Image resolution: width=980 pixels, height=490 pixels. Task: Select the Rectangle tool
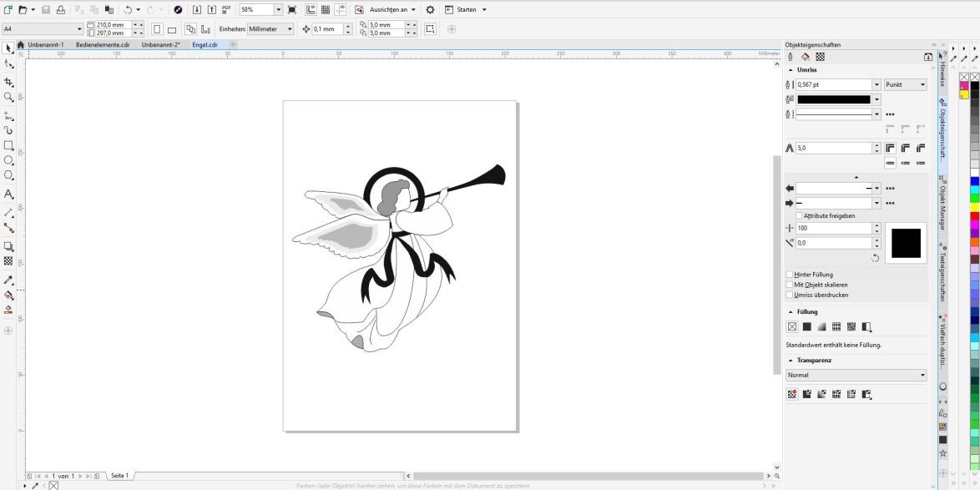[x=9, y=144]
